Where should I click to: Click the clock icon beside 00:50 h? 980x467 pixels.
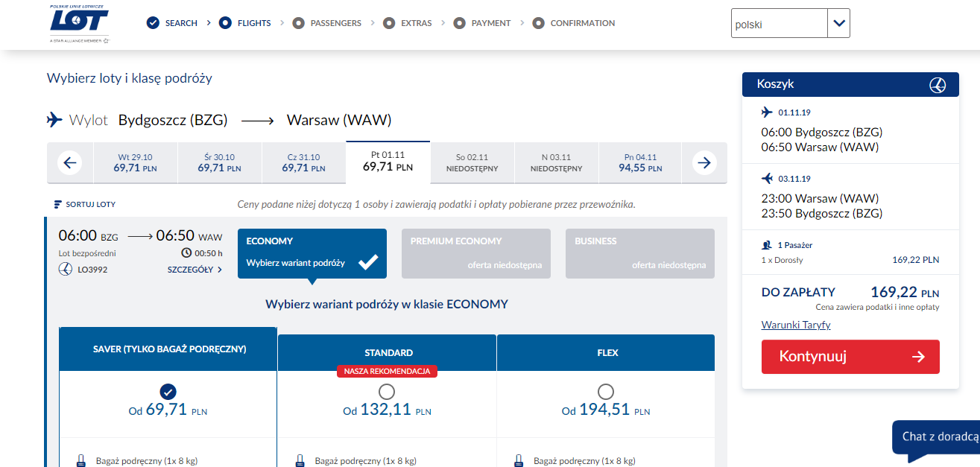[x=187, y=252]
